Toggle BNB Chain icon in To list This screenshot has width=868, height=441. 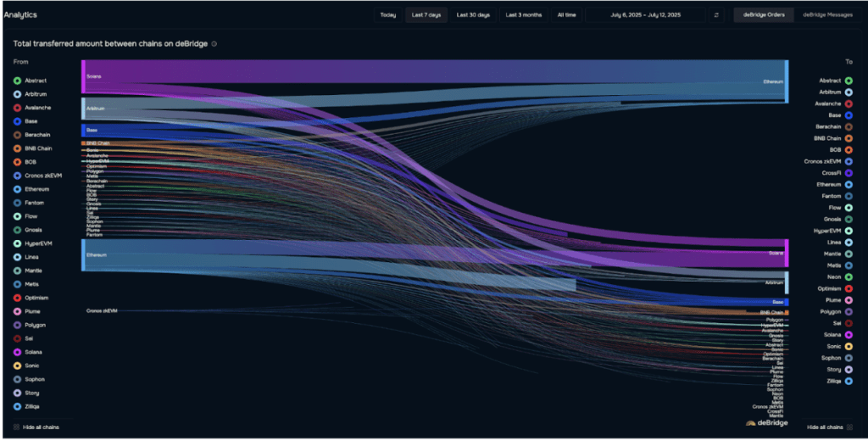(x=849, y=138)
